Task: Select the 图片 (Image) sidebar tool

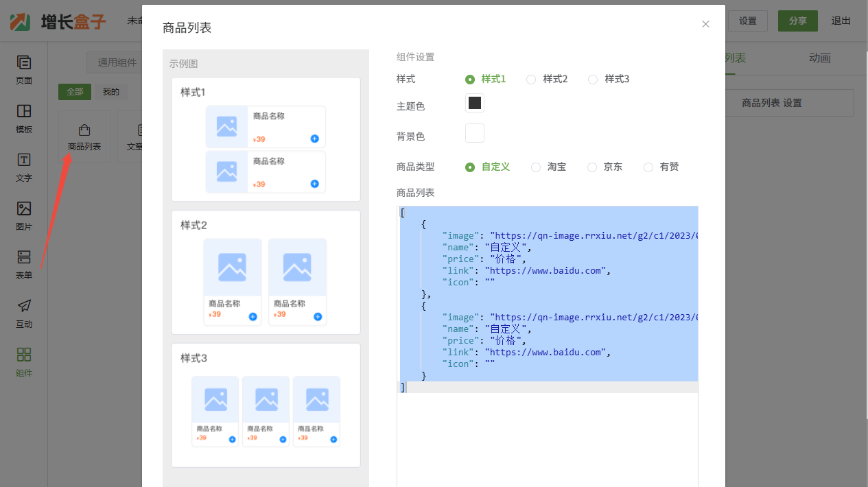Action: point(24,216)
